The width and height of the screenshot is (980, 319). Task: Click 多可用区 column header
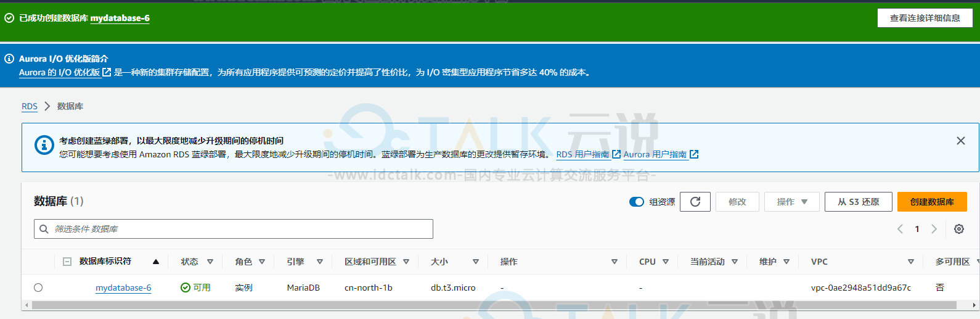(952, 262)
